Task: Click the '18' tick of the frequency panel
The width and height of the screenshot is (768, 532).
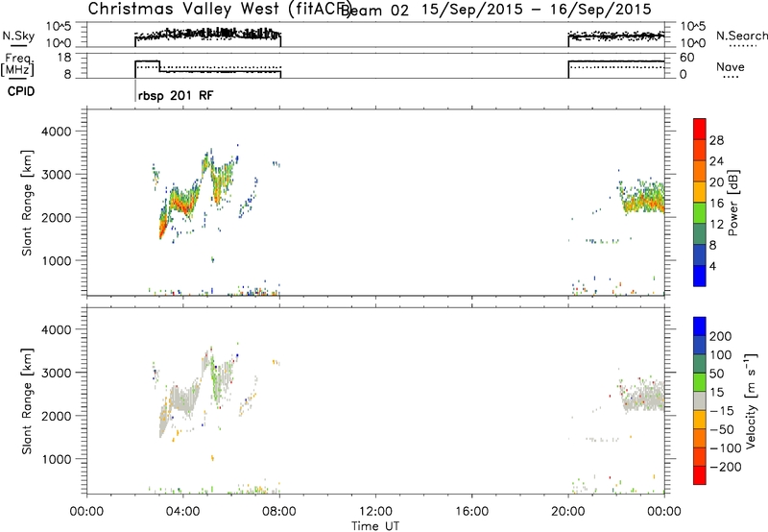Action: click(x=64, y=58)
